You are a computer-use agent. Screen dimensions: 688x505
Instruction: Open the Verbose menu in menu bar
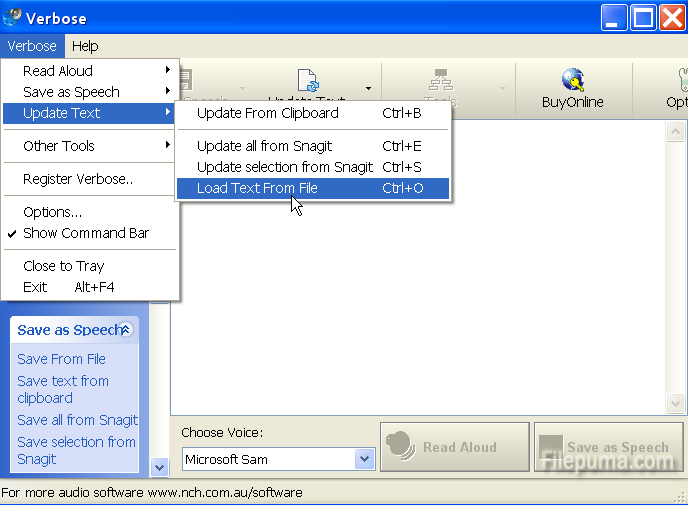(32, 46)
